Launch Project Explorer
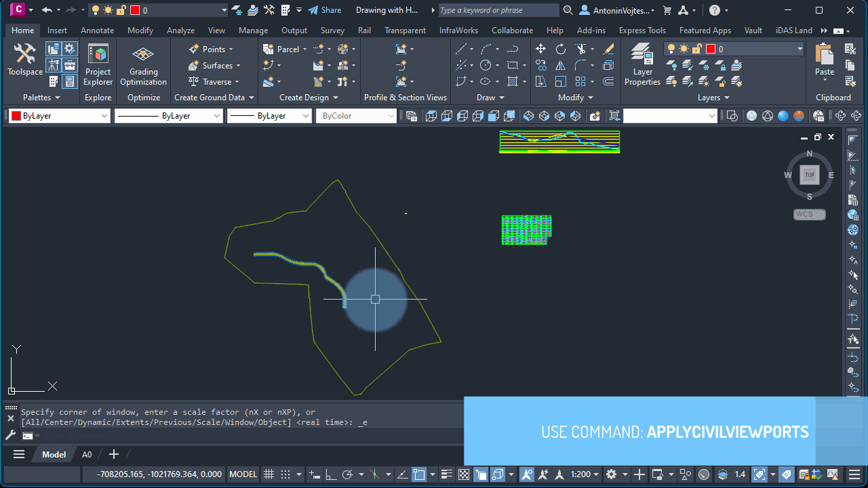868x488 pixels. [x=98, y=64]
